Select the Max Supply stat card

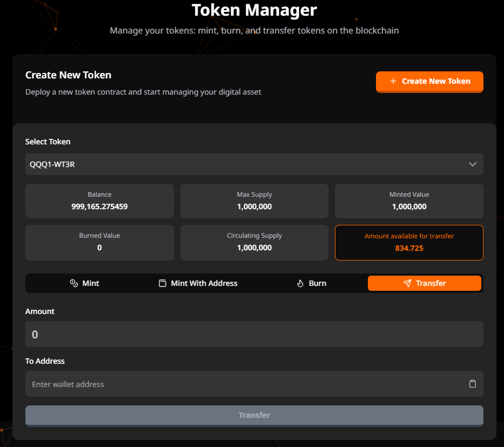(x=254, y=201)
